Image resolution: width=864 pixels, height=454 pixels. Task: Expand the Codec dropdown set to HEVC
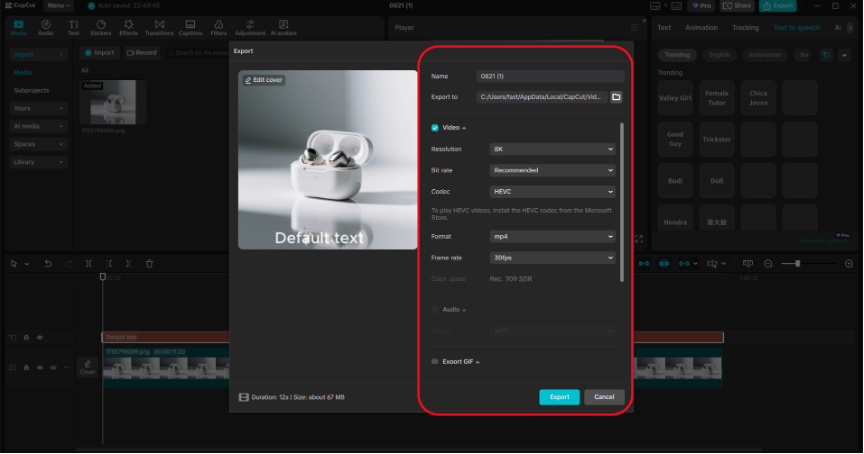[552, 191]
